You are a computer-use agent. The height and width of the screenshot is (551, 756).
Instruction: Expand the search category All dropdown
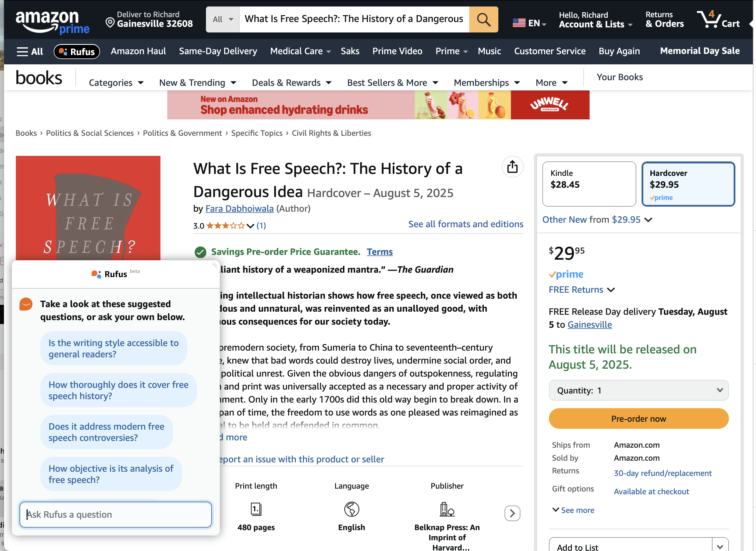pos(223,19)
